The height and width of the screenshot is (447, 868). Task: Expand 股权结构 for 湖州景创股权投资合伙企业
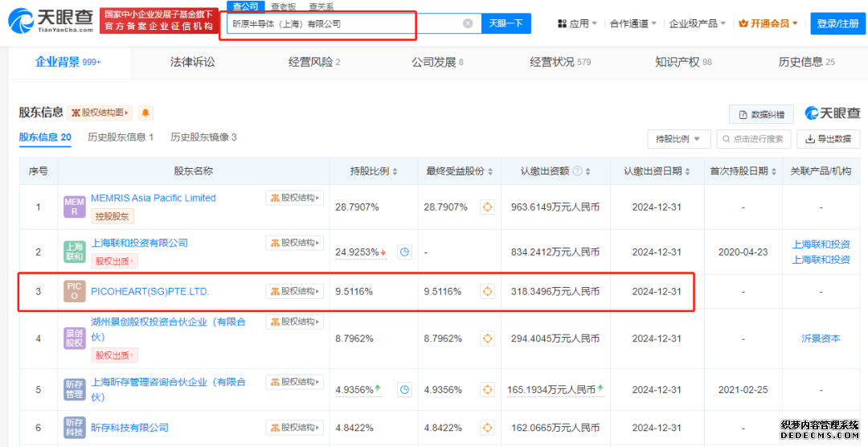click(x=294, y=322)
